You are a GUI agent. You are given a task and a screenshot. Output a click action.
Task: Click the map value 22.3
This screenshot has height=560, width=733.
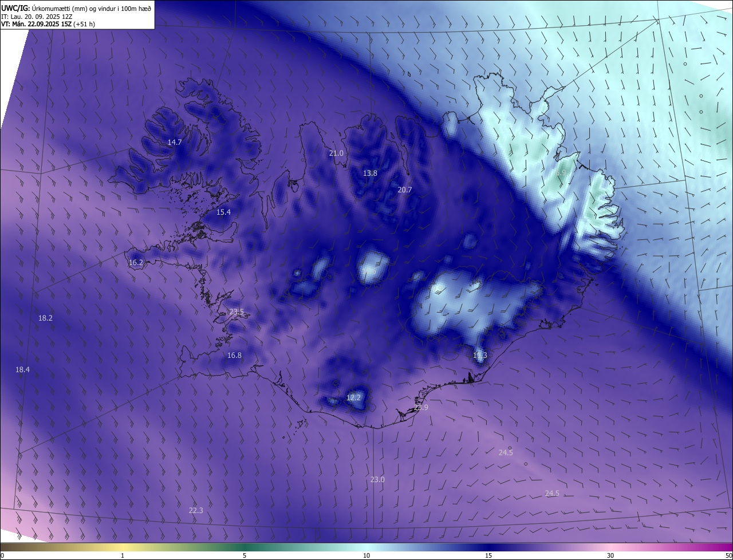[x=196, y=510]
